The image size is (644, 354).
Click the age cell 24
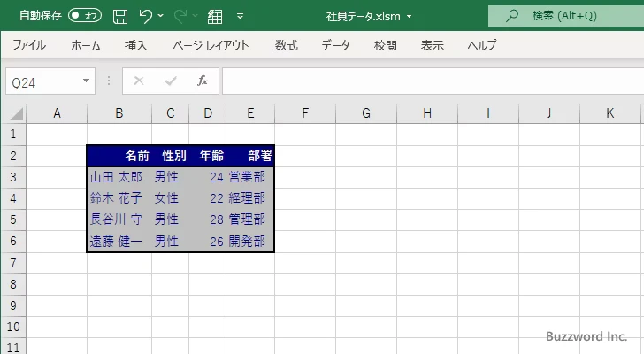[x=208, y=177]
